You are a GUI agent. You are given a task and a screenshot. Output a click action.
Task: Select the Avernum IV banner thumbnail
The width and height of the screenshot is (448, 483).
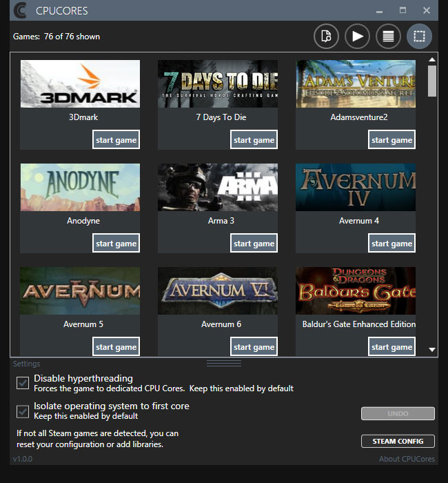[x=356, y=187]
